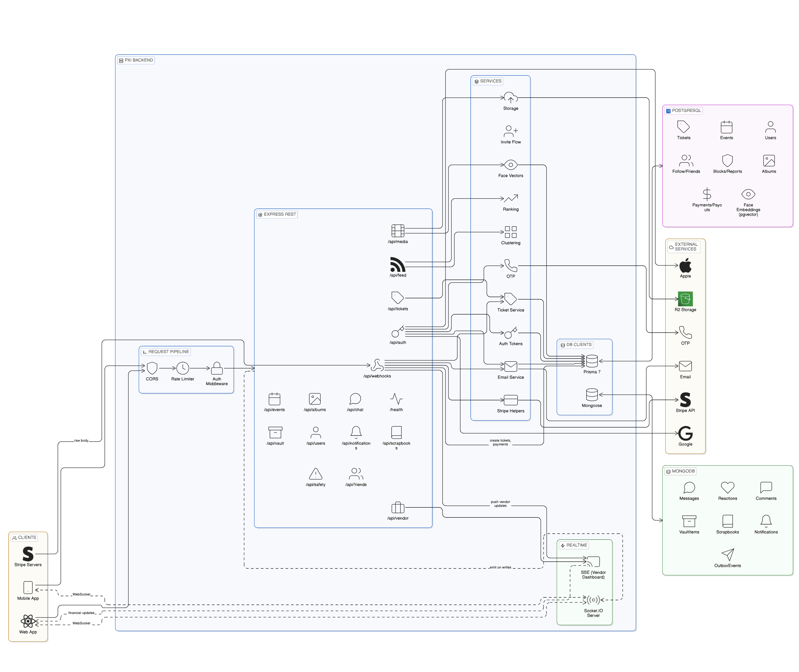This screenshot has height=672, width=799.
Task: Select the /api/chat bubble icon
Action: pos(355,399)
